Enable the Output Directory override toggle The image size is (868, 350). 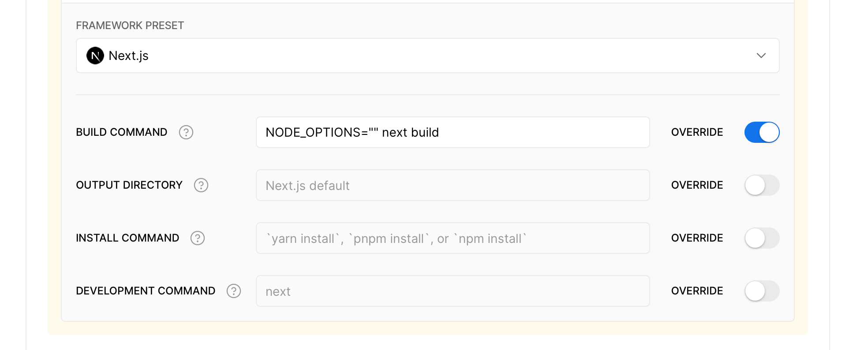coord(762,185)
